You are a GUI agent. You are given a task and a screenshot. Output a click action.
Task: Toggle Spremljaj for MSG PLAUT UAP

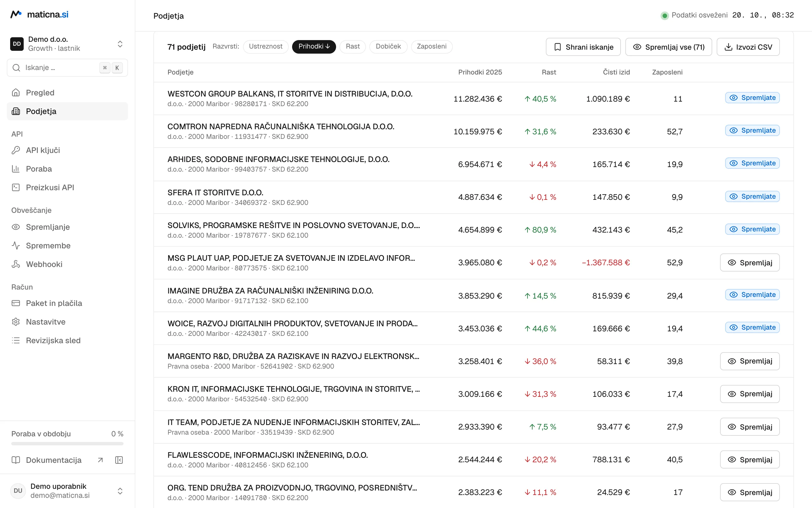point(750,262)
